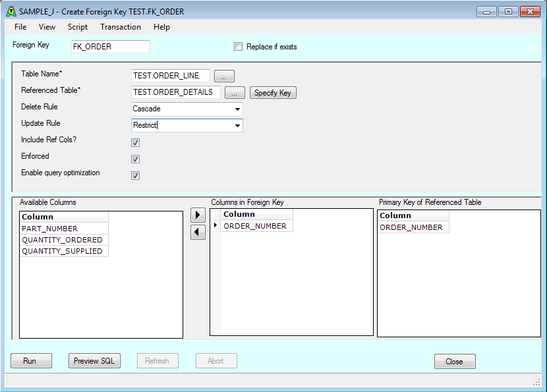Select ORDER_NUMBER in Primary Key of Referenced Table

pyautogui.click(x=413, y=227)
